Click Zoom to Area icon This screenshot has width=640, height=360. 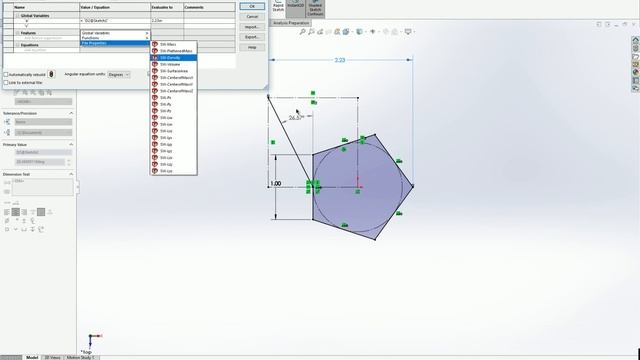[311, 31]
